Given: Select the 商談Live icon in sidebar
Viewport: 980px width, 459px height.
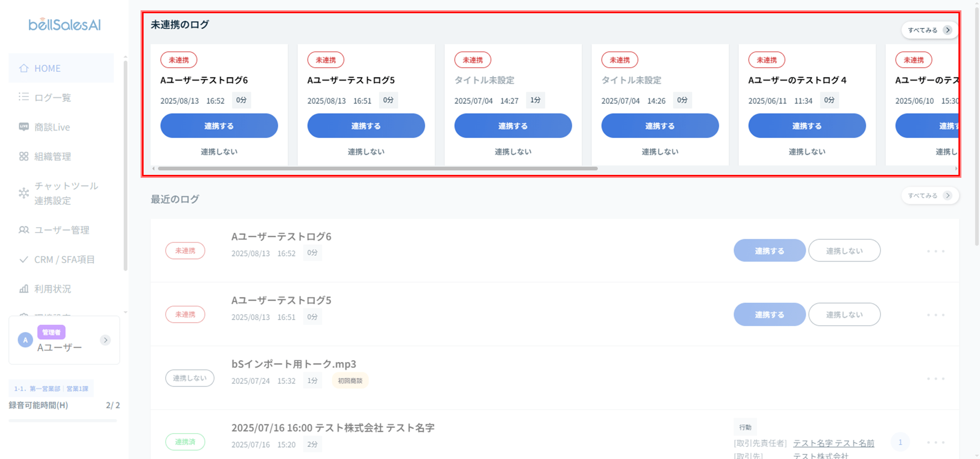Looking at the screenshot, I should pyautogui.click(x=24, y=127).
